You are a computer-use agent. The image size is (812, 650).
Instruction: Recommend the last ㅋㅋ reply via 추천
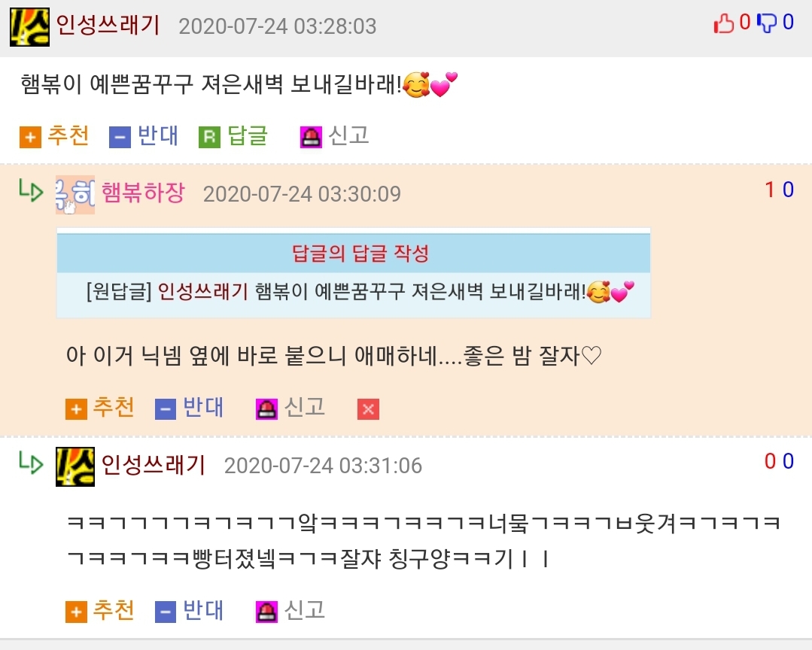click(100, 611)
